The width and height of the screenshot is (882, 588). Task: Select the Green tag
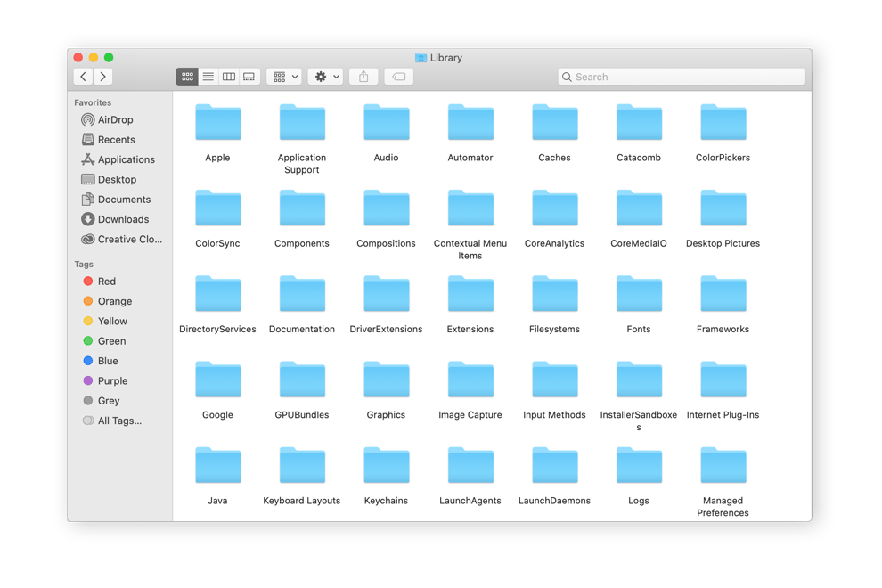tap(104, 341)
